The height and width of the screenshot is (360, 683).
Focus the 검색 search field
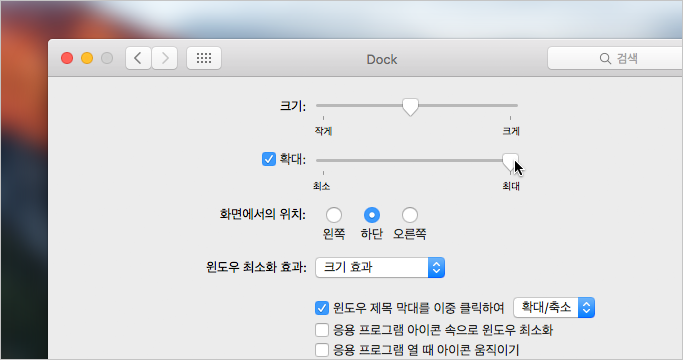tap(615, 58)
